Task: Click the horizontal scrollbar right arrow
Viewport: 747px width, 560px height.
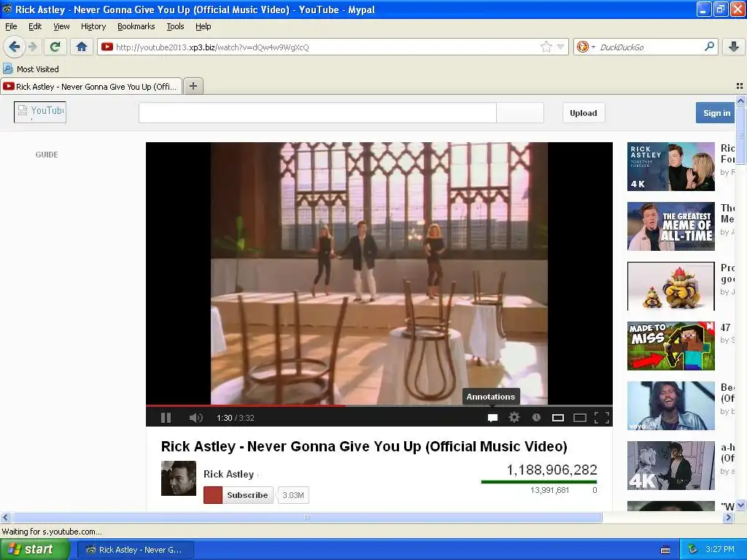Action: pyautogui.click(x=728, y=517)
